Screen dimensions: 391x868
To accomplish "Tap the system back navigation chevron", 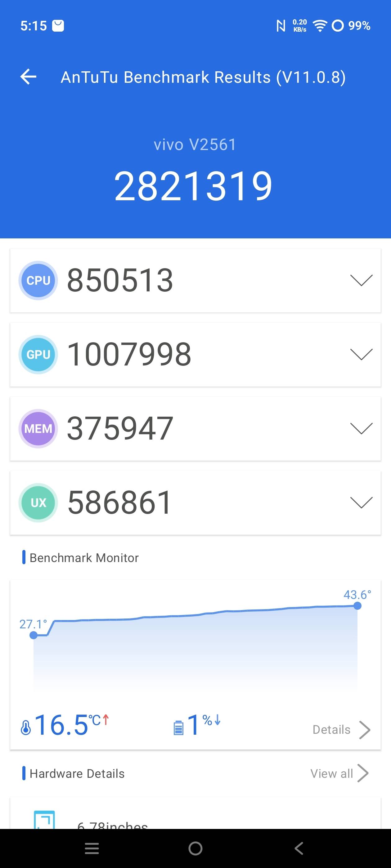I will click(299, 848).
